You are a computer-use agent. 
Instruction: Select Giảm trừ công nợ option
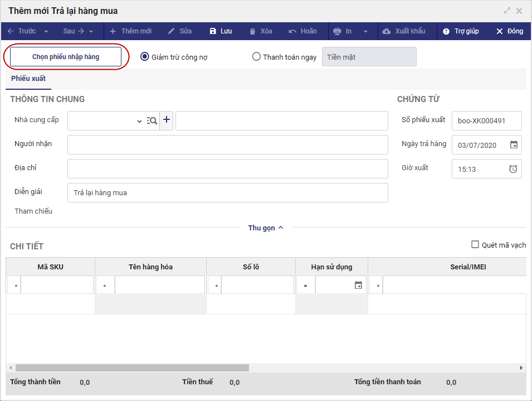click(x=144, y=57)
